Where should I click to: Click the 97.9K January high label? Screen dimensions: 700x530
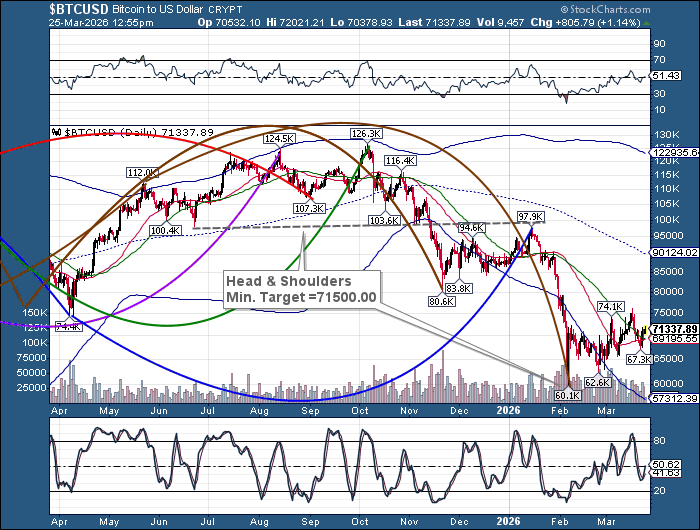tap(530, 216)
